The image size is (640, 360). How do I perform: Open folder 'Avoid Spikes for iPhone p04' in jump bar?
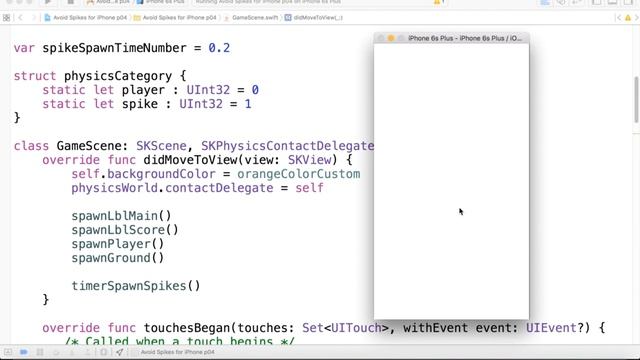(x=175, y=18)
